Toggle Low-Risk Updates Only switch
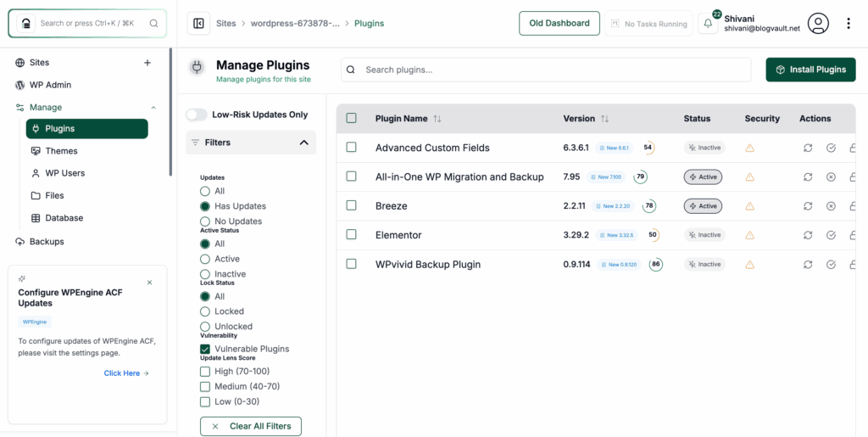 click(x=197, y=115)
